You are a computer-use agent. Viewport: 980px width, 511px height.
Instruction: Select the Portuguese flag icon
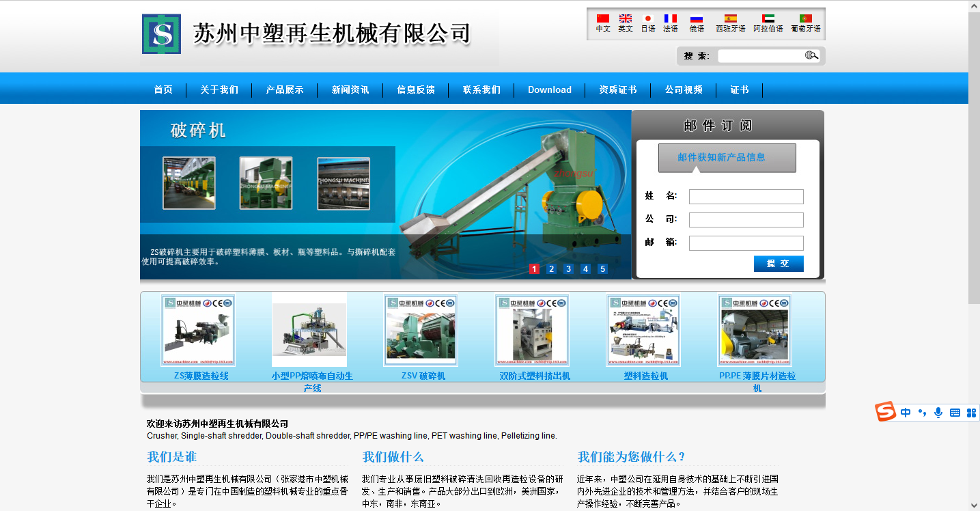tap(806, 18)
